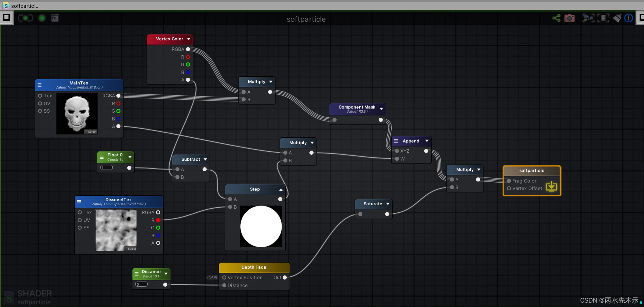Click the noise texture preview in DissovelTex
Image resolution: width=644 pixels, height=307 pixels.
116,230
